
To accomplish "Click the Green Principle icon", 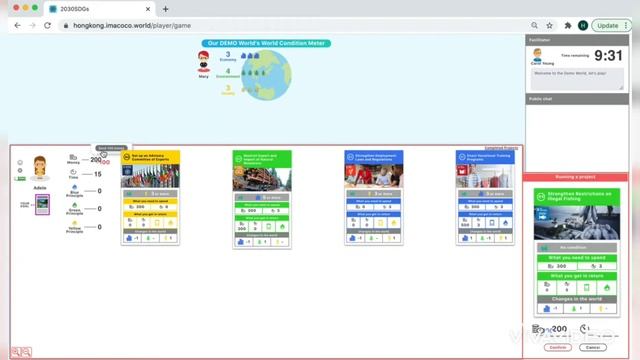I will (x=74, y=205).
